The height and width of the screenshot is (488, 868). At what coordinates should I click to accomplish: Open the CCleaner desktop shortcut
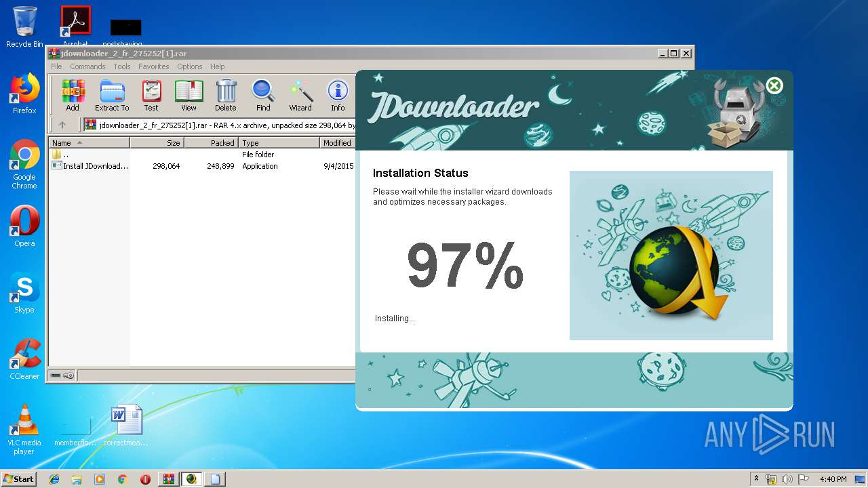point(24,359)
